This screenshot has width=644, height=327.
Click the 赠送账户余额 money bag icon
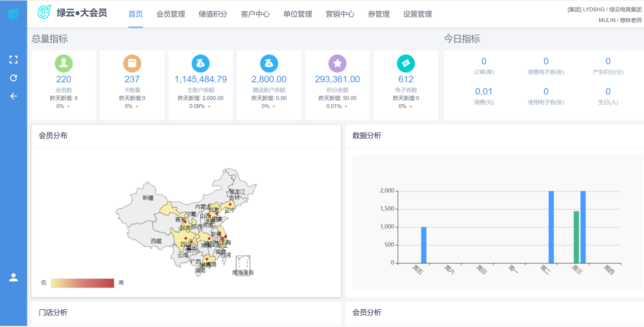click(269, 63)
